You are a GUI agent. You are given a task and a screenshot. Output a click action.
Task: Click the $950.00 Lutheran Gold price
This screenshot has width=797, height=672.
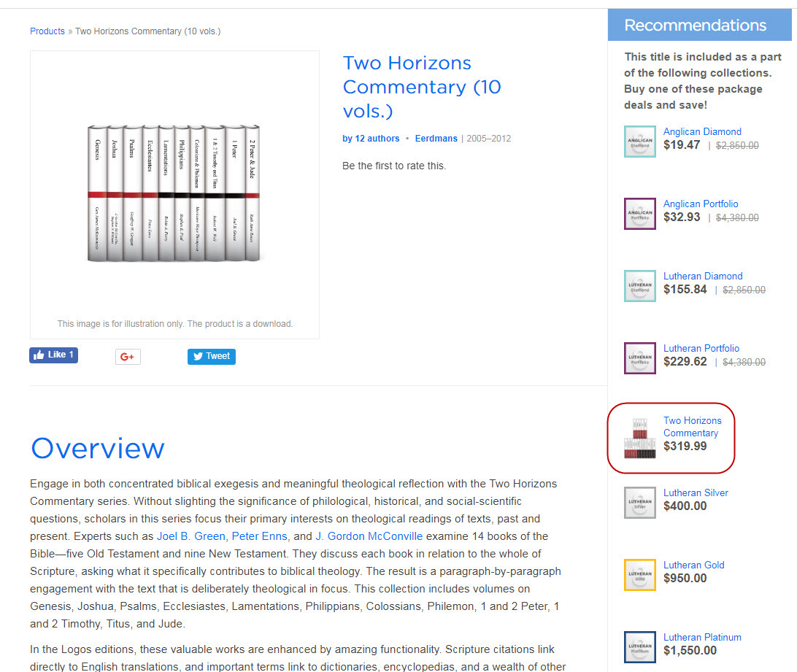pyautogui.click(x=685, y=578)
